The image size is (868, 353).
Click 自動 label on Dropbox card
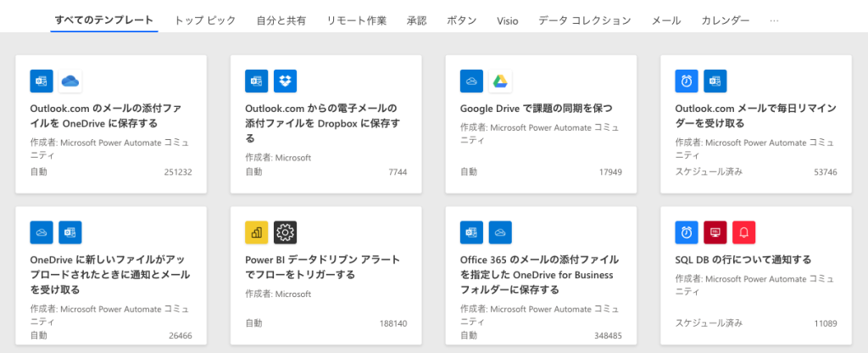[x=253, y=171]
